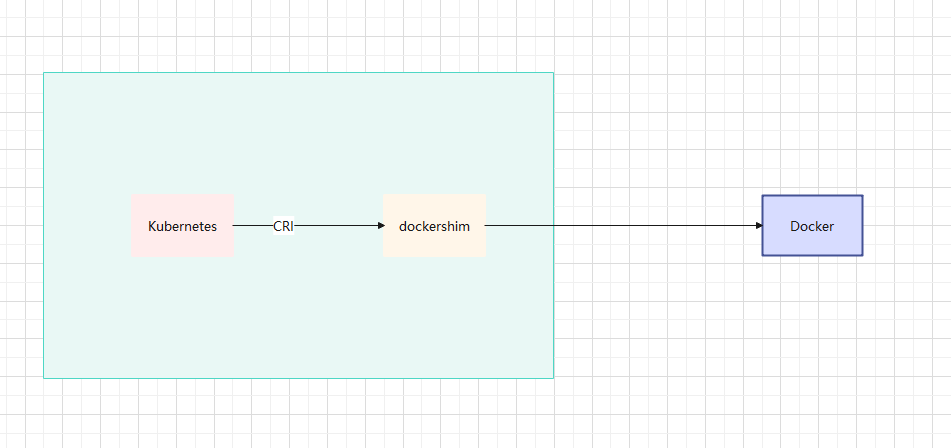Select the arrow from dockershim to Docker
The image size is (951, 448).
(x=623, y=226)
